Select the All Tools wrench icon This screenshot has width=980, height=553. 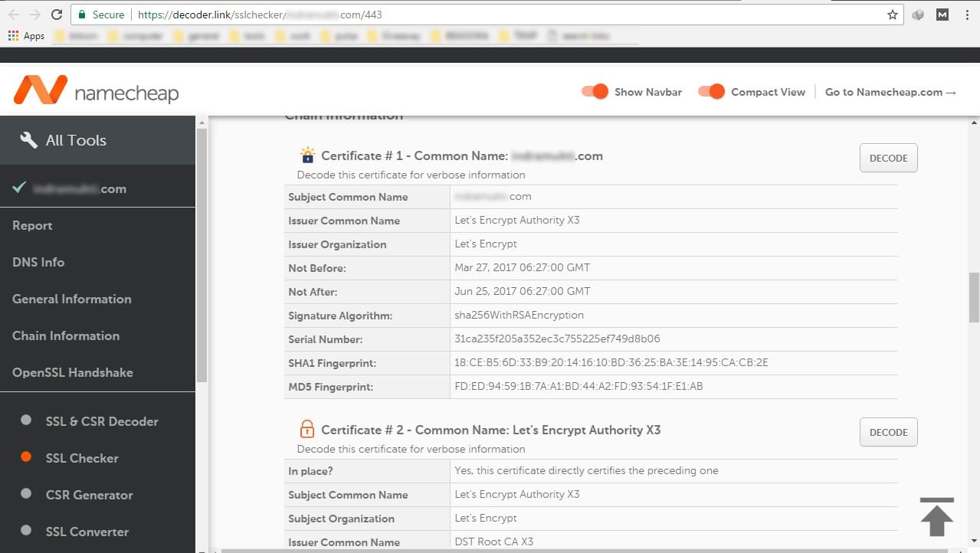coord(28,139)
